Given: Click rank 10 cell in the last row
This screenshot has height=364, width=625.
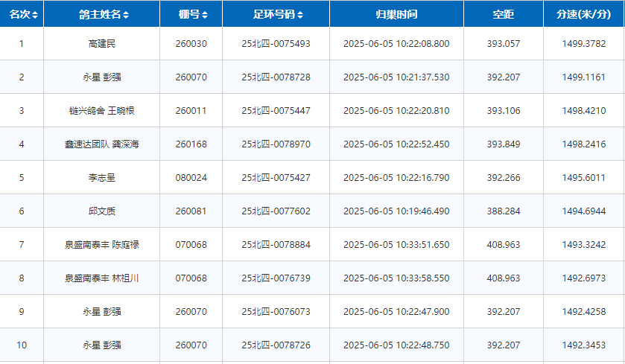Looking at the screenshot, I should pos(22,345).
